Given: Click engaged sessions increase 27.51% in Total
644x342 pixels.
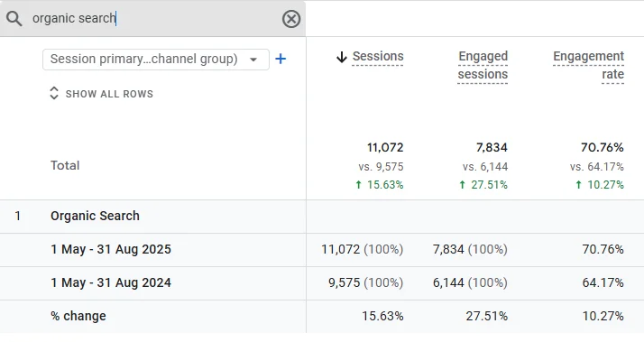Looking at the screenshot, I should pos(483,185).
